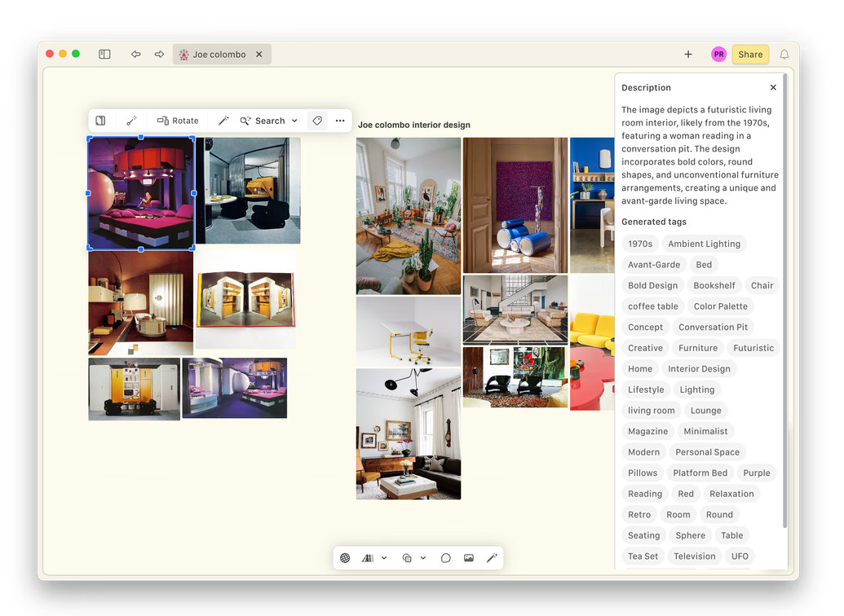The image size is (844, 616).
Task: Click the bottom-center handle of selected image
Action: (x=141, y=249)
